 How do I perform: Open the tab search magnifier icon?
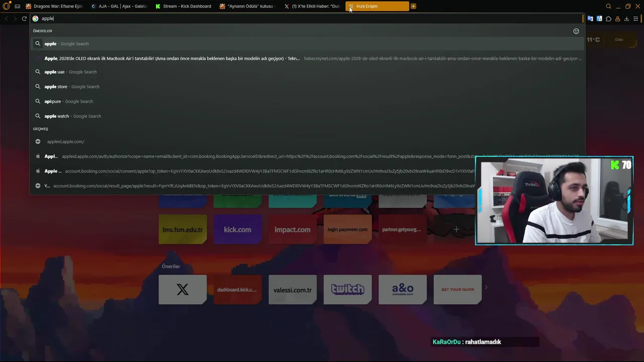608,6
